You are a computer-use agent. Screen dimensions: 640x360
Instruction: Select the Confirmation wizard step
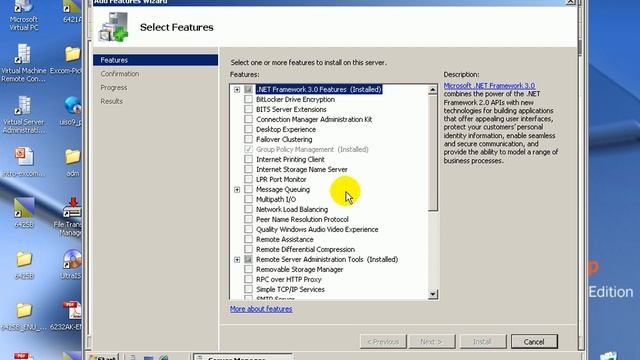(x=120, y=74)
